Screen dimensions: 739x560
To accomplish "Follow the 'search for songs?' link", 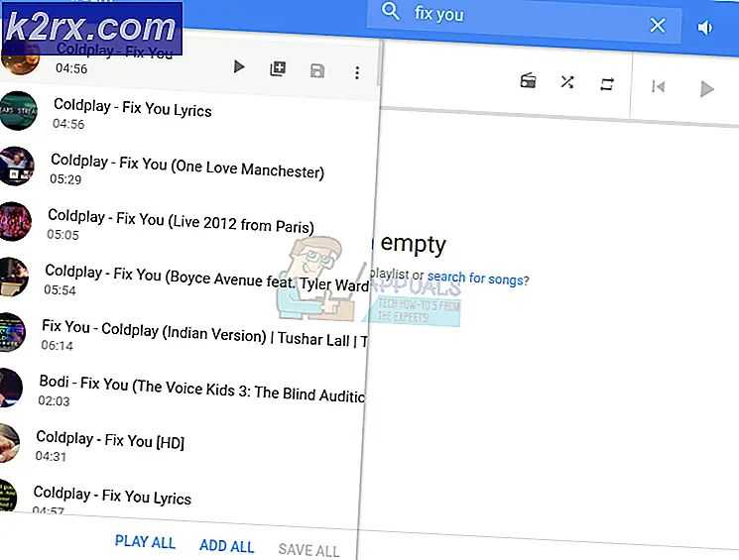I will click(x=478, y=279).
